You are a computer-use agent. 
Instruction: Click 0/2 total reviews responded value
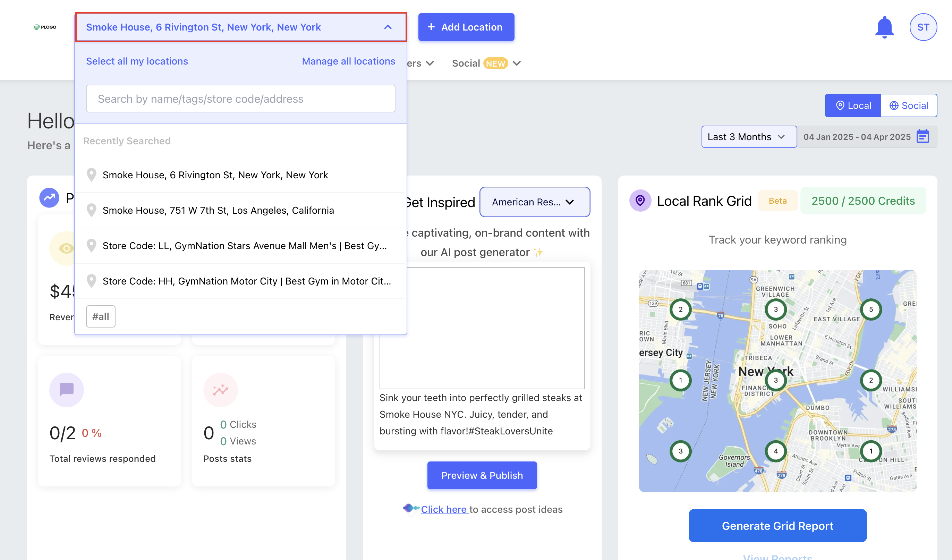pyautogui.click(x=62, y=433)
